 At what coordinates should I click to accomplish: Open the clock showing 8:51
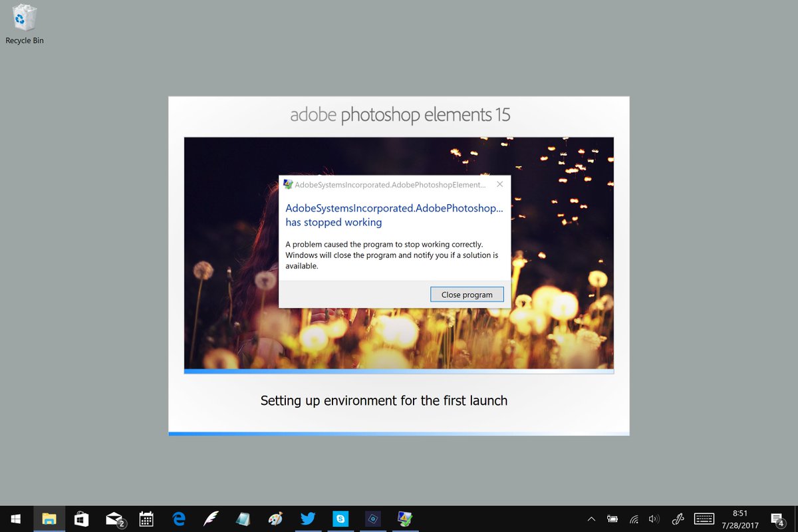point(740,519)
